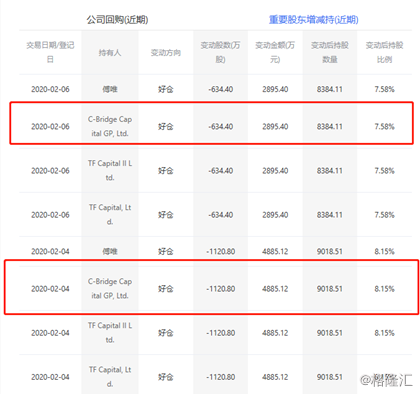Viewport: 420px width, 394px height.
Task: Select direction cell in 傅唯 2020-02-04 row
Action: (166, 251)
